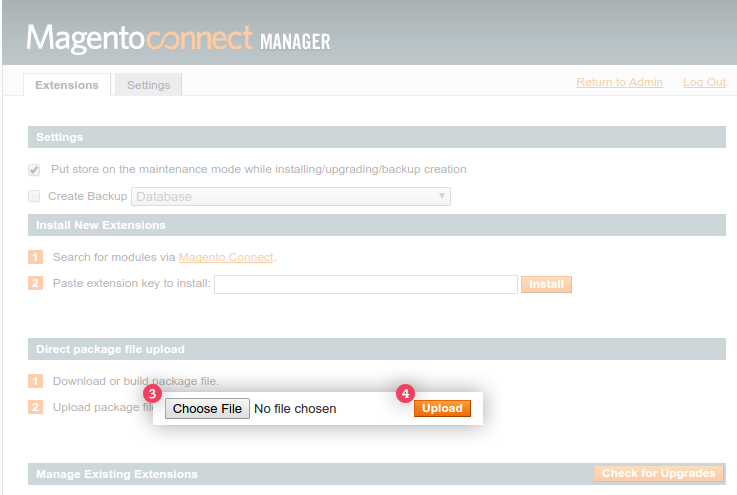Follow the Return to Admin link
The width and height of the screenshot is (737, 495).
coord(619,82)
